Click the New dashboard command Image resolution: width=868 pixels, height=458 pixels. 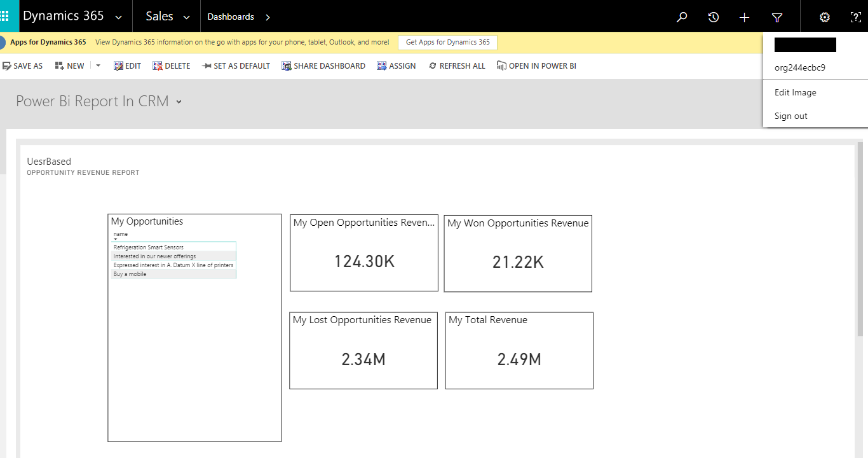click(x=70, y=66)
